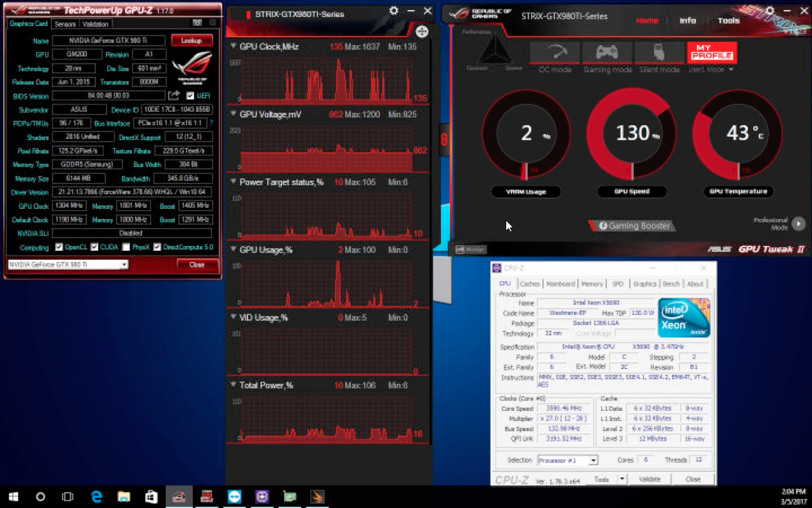Open the User Mode dropdown
The image size is (812, 508).
coord(711,69)
